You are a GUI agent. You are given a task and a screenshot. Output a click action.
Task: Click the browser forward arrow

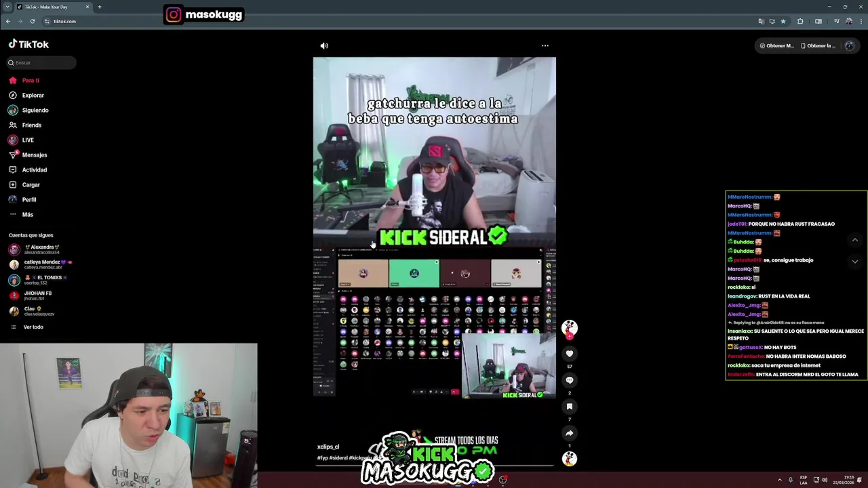20,21
